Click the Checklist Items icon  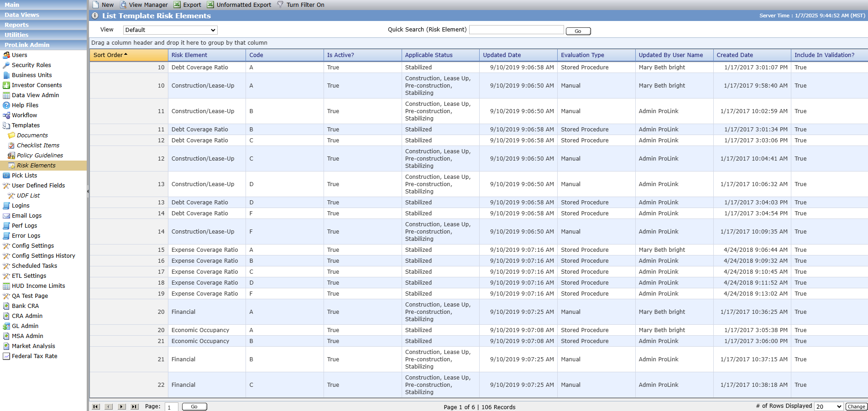click(x=11, y=146)
